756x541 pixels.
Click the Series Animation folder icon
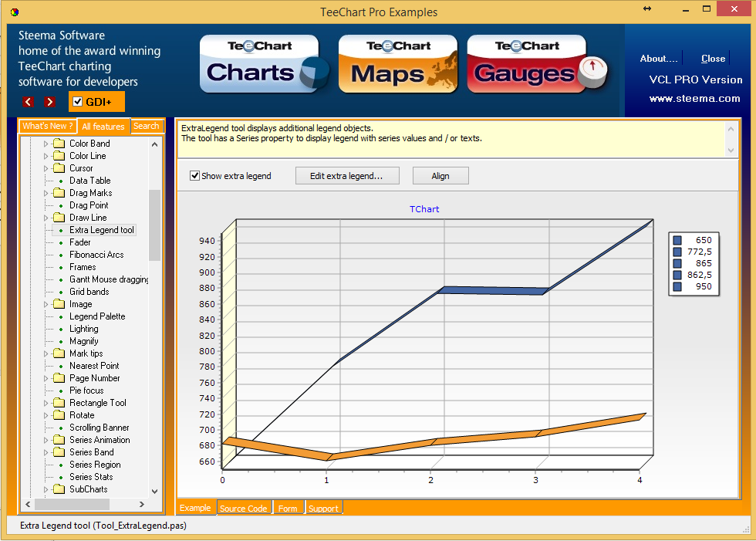click(x=59, y=440)
